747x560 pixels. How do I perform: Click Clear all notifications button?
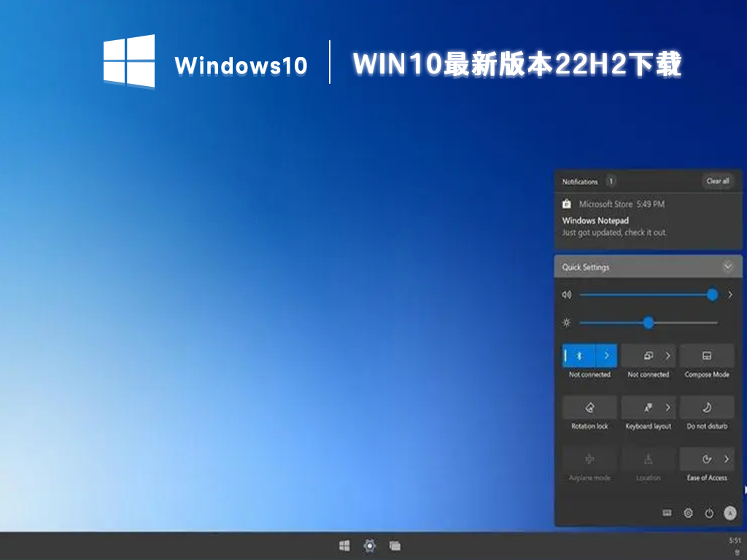[717, 181]
